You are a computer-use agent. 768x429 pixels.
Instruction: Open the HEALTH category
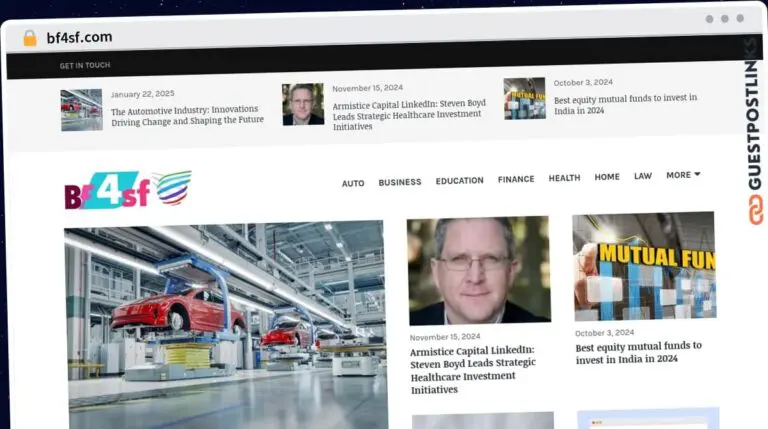click(x=564, y=178)
